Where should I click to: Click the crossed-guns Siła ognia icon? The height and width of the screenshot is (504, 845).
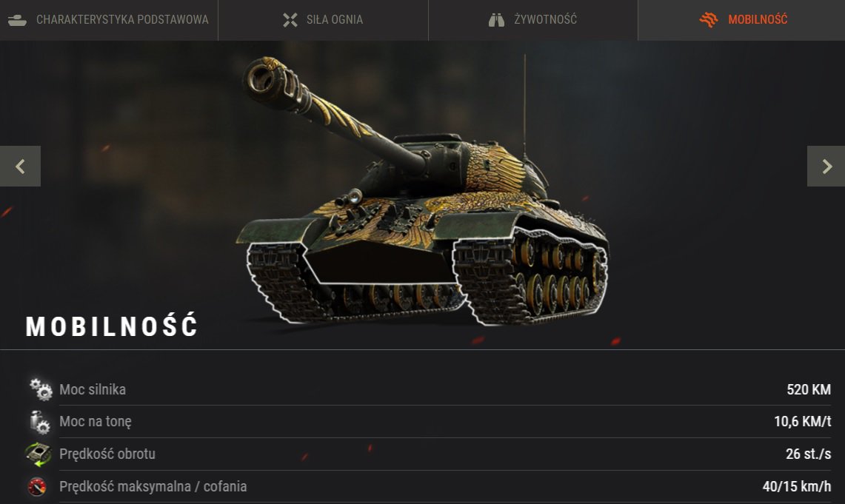tap(290, 20)
